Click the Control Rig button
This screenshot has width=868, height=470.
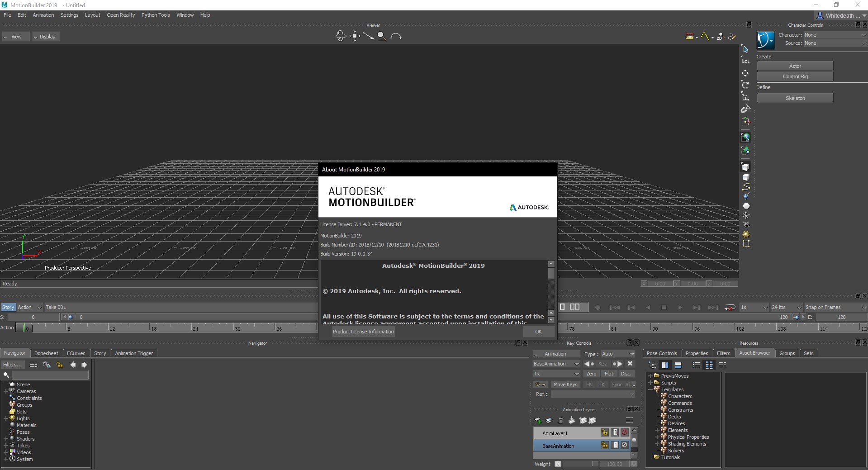click(x=795, y=76)
